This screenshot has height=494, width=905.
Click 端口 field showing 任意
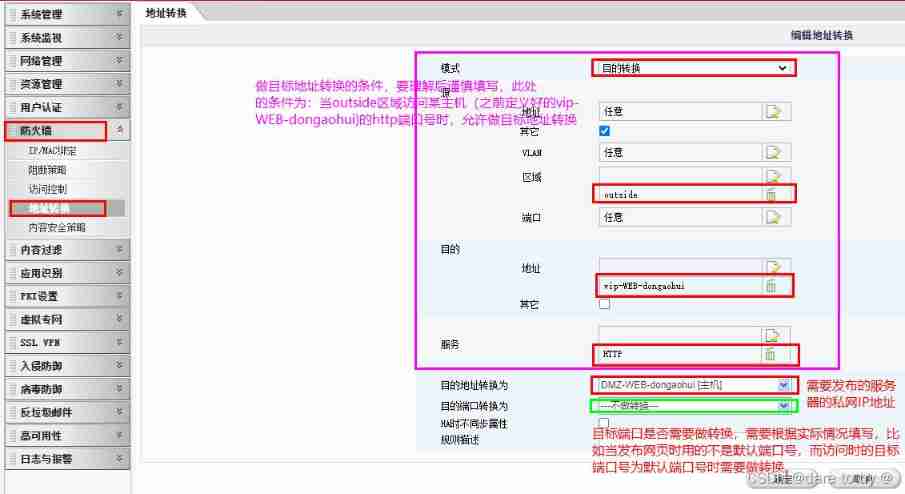(x=680, y=217)
